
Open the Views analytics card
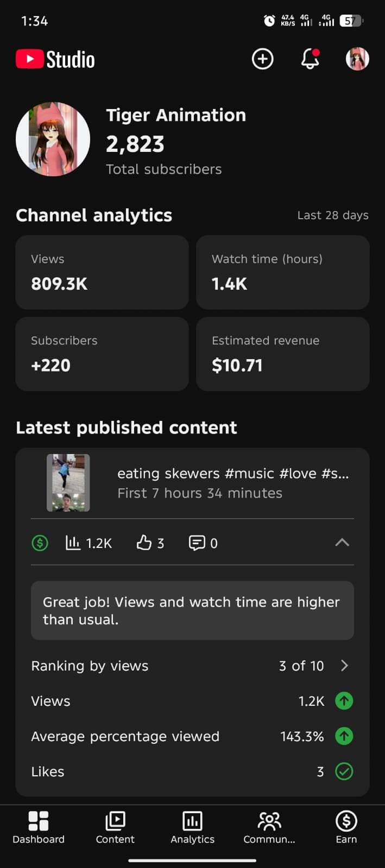(102, 272)
